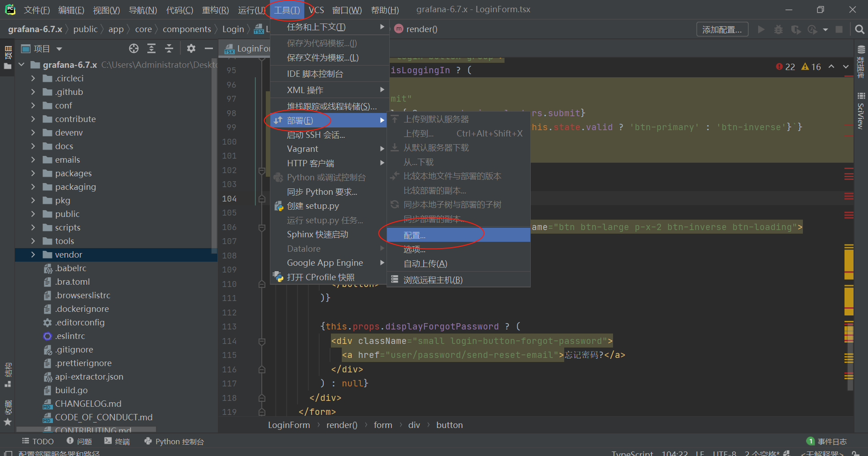
Task: Click the fold marker on line 104
Action: (262, 198)
